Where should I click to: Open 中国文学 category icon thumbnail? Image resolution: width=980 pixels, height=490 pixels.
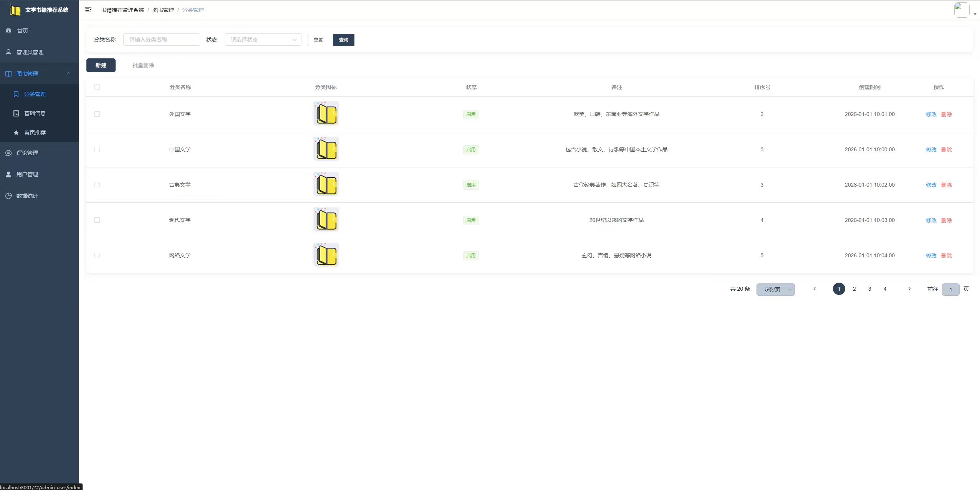click(326, 149)
